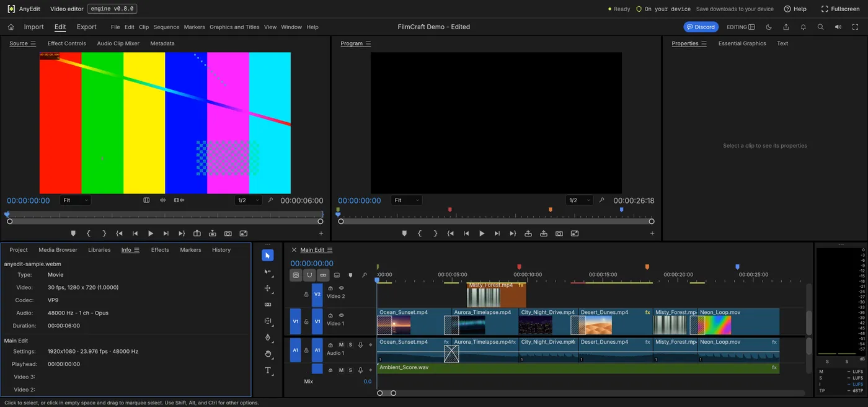Open the Import workspace

tap(33, 27)
